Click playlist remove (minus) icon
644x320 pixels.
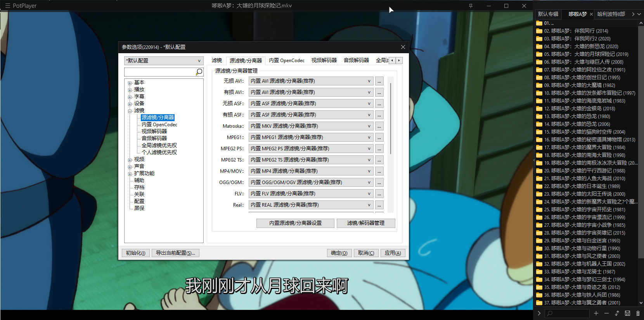click(606, 313)
